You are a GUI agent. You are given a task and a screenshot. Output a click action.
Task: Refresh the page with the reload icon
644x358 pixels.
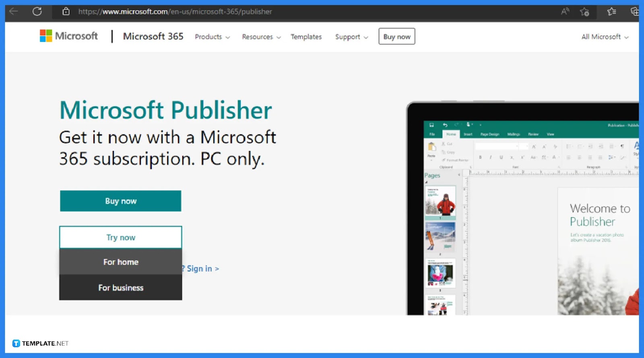(37, 11)
